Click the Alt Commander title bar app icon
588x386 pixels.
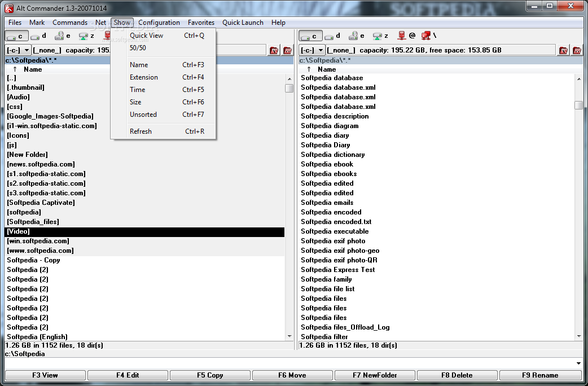(x=8, y=8)
